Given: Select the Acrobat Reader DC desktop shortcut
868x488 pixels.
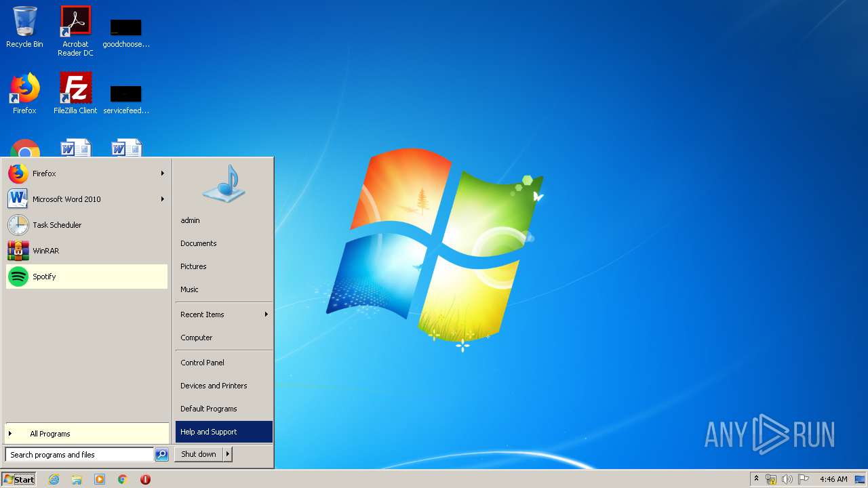Looking at the screenshot, I should tap(75, 31).
